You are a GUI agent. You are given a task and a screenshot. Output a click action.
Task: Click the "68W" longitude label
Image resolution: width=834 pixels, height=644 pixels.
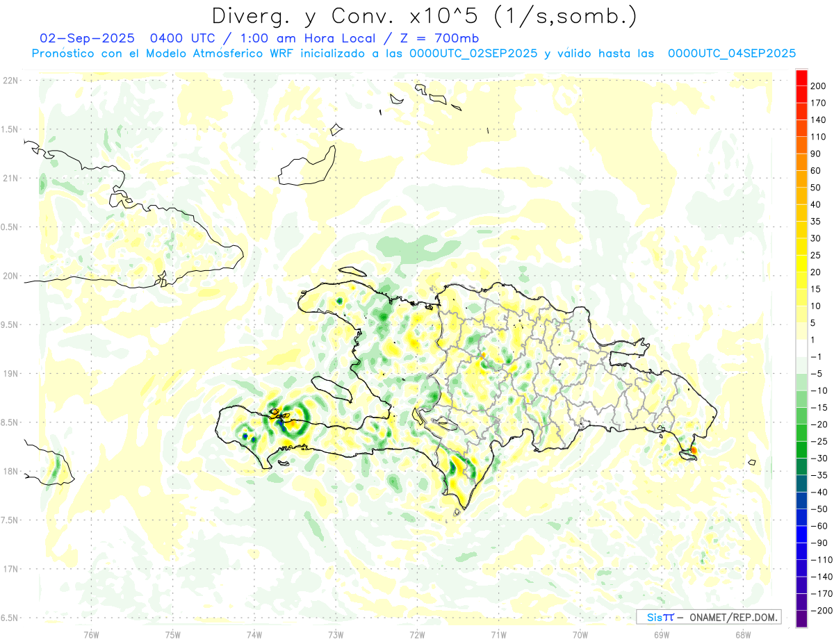[742, 634]
